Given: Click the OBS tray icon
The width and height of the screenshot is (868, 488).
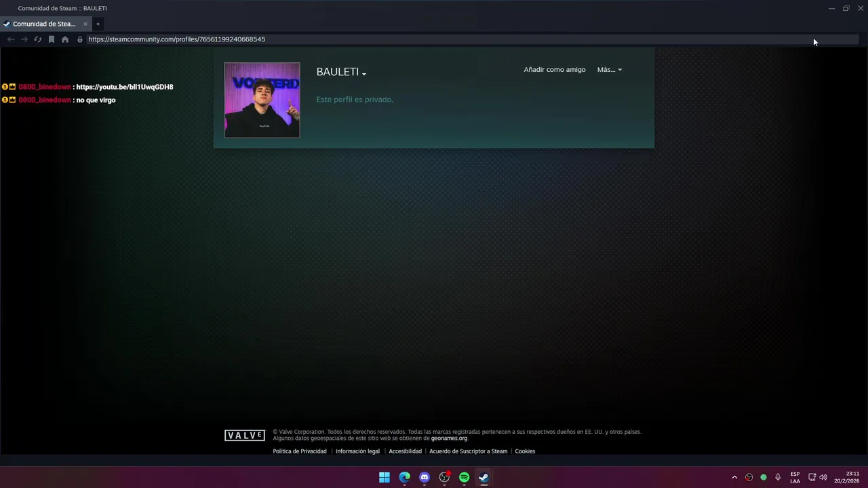Looking at the screenshot, I should [749, 477].
